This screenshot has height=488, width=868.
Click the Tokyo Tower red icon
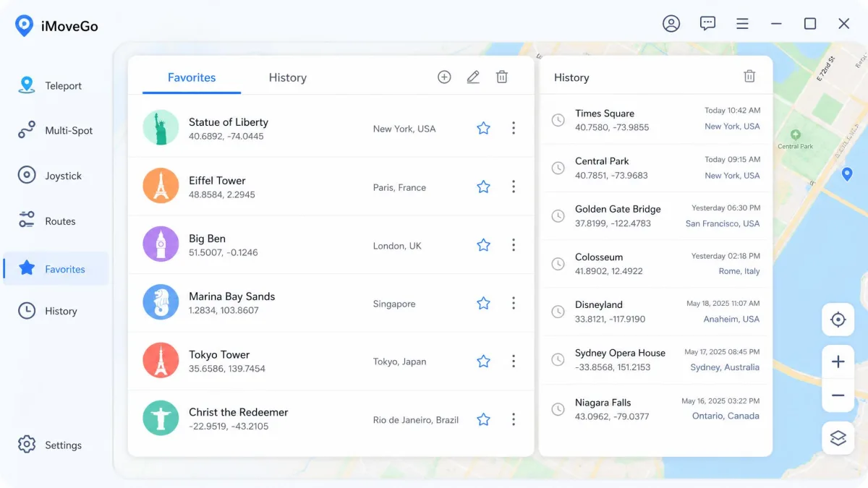161,361
